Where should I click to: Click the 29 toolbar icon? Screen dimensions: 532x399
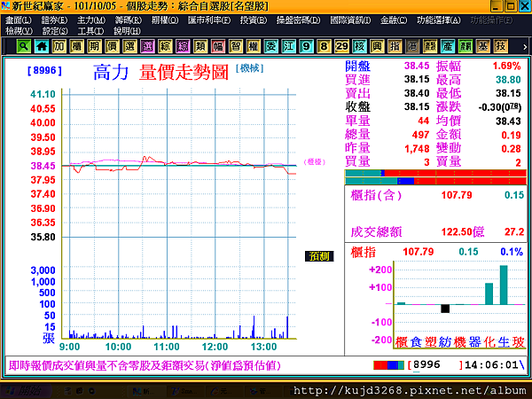pyautogui.click(x=341, y=46)
